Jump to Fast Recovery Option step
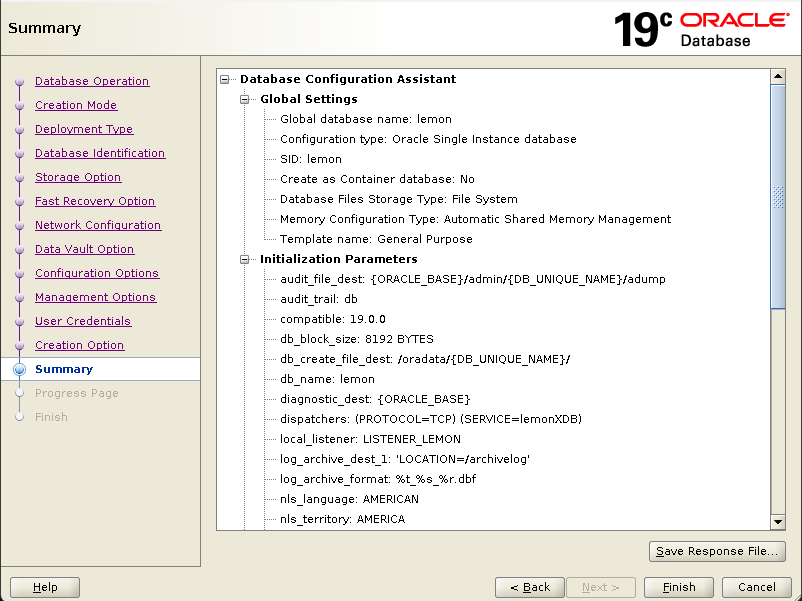Image resolution: width=802 pixels, height=601 pixels. pos(95,201)
